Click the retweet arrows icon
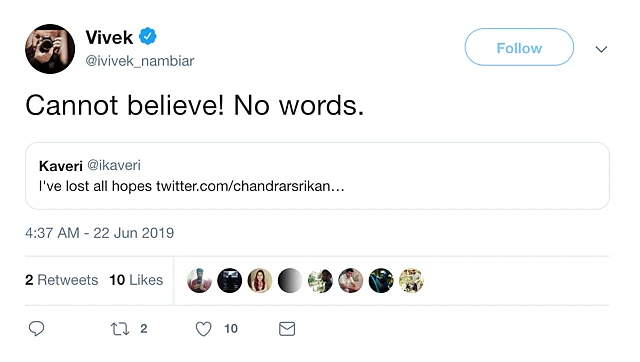This screenshot has height=362, width=640. tap(120, 329)
